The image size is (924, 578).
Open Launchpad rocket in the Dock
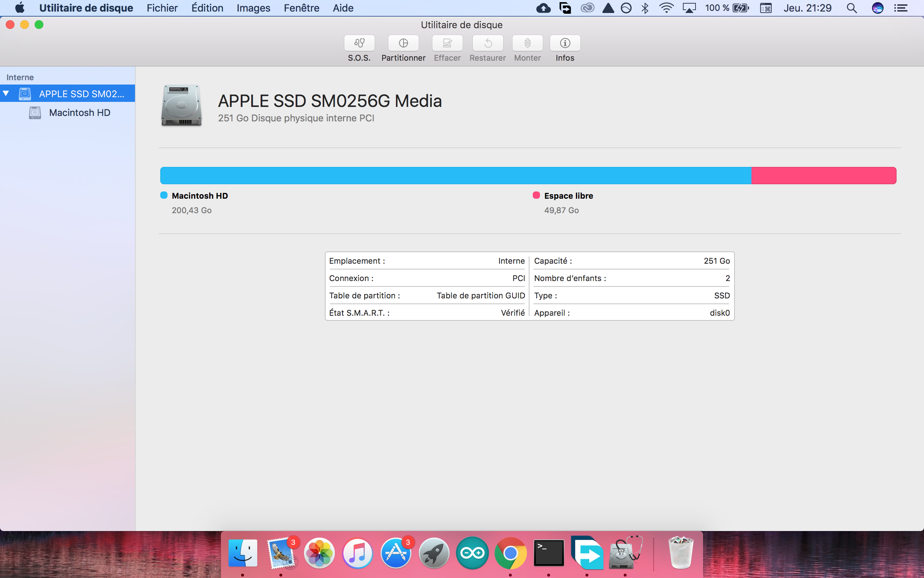(434, 553)
